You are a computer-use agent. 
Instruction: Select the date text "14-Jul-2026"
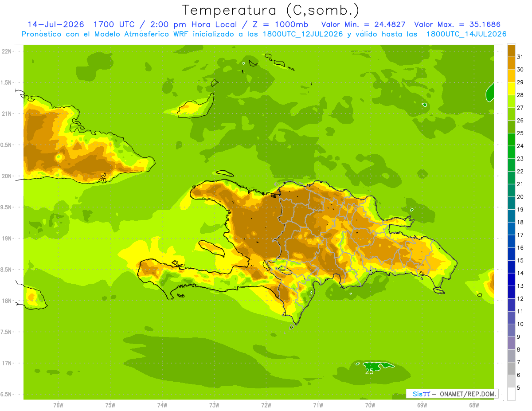point(56,24)
